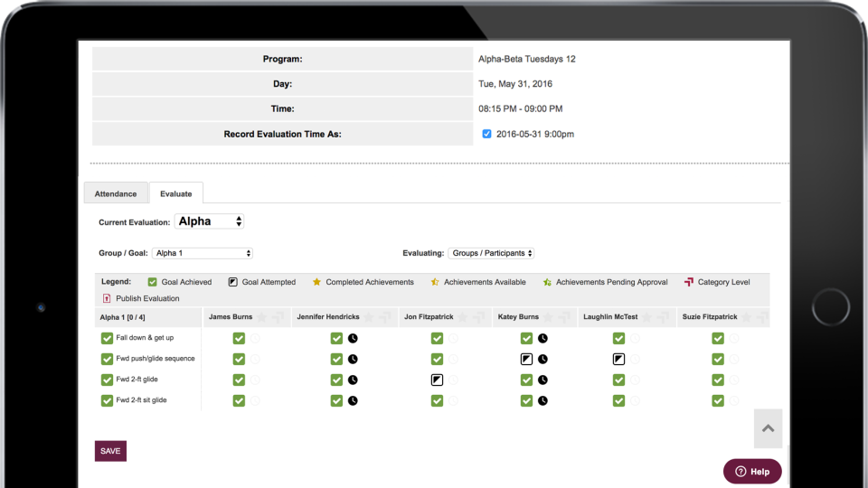Click the Achievements Pending Approval legend entry

point(606,282)
